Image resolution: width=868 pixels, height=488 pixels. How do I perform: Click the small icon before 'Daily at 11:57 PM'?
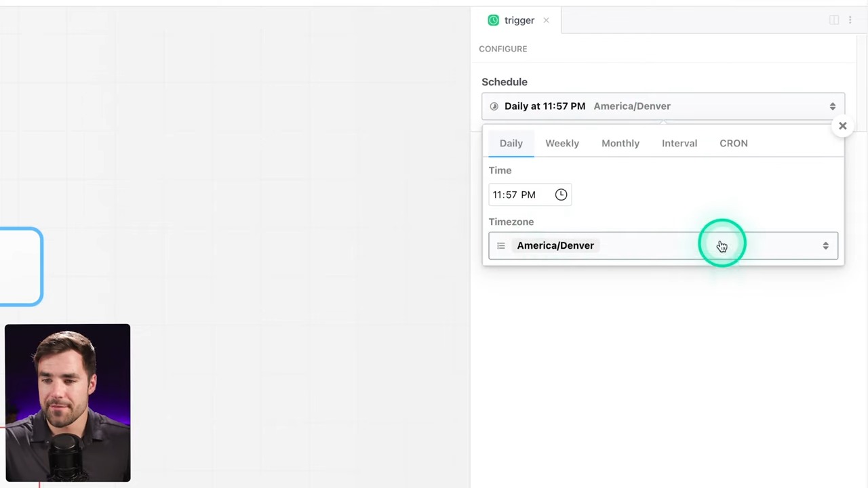tap(494, 106)
